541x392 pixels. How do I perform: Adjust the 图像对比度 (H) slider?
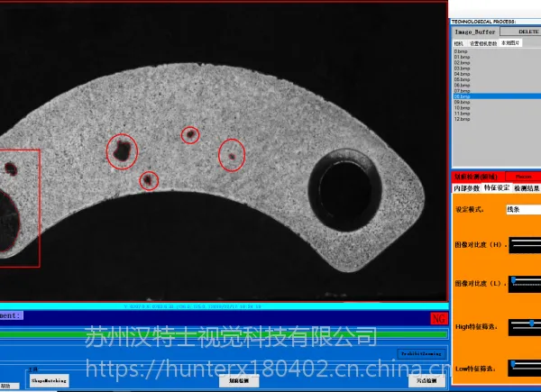(x=525, y=245)
